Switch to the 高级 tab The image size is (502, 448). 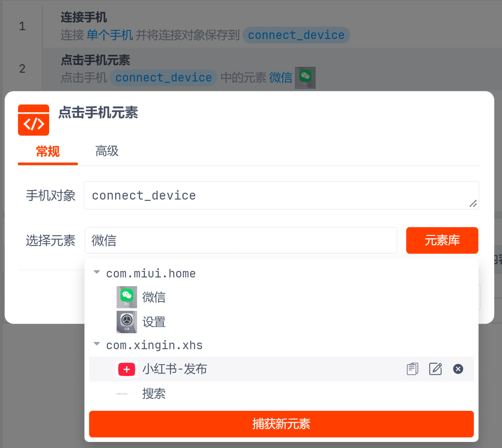point(107,151)
